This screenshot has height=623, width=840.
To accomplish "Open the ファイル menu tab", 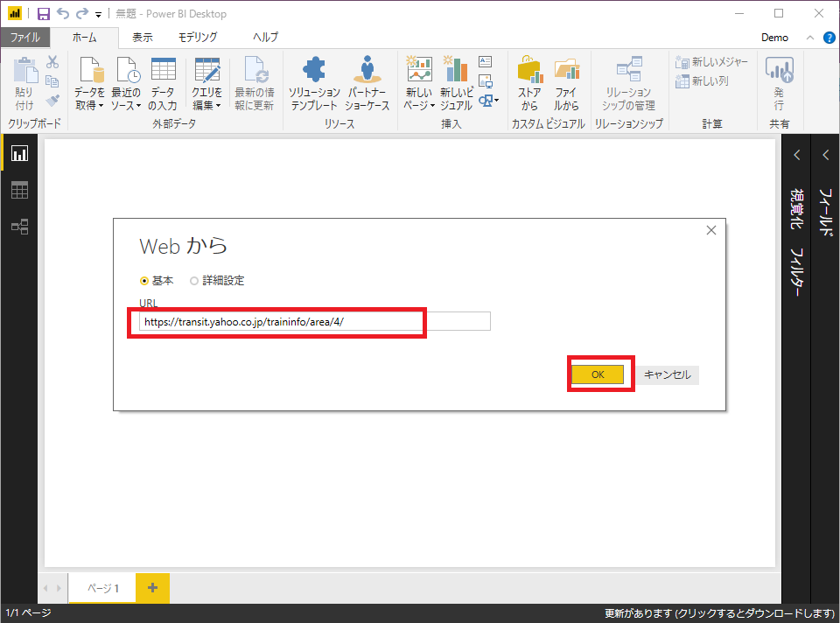I will [25, 37].
